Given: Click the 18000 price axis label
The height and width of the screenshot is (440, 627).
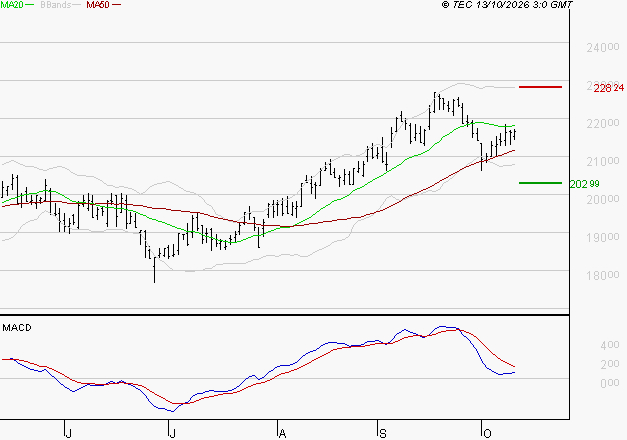Looking at the screenshot, I should pos(603,275).
